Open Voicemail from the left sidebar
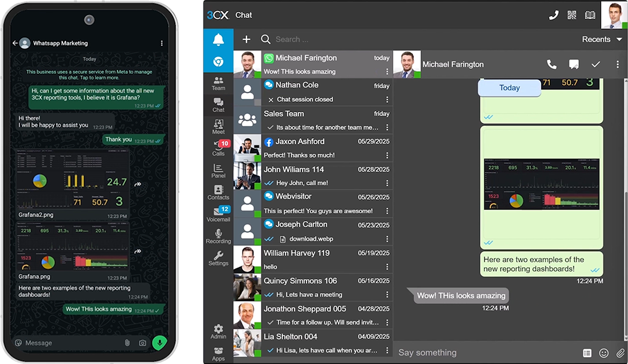 [218, 214]
